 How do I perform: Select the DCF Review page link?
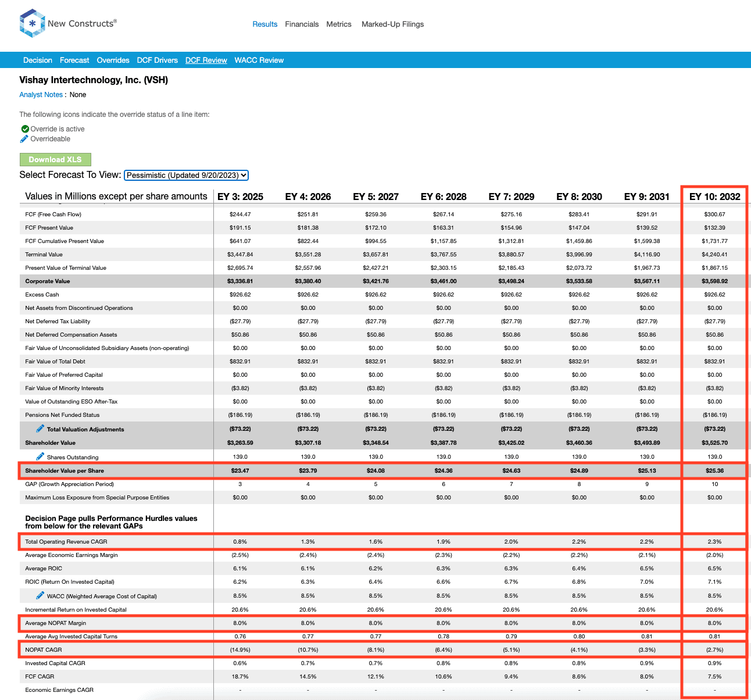206,60
